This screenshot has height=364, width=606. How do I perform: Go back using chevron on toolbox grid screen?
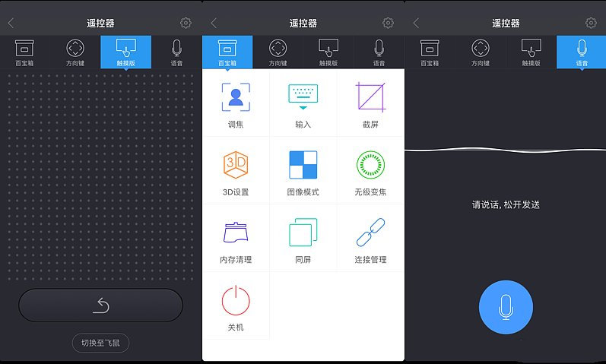[214, 24]
